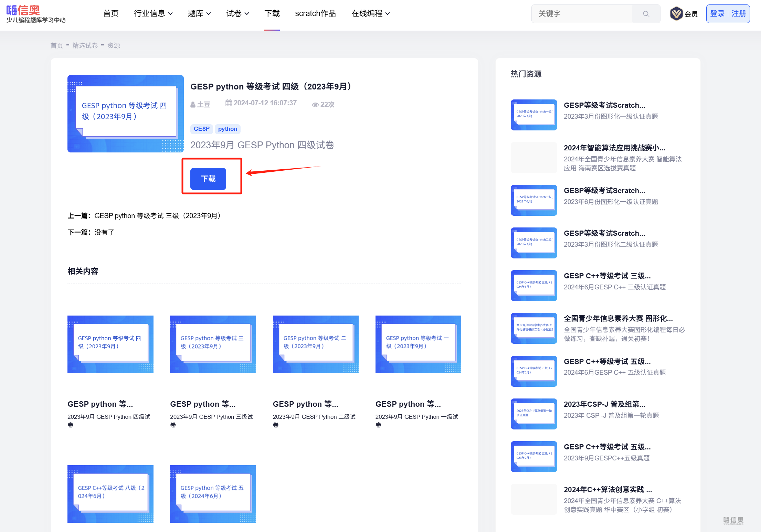Viewport: 761px width, 532px height.
Task: Expand the 试卷 dropdown menu
Action: [237, 14]
